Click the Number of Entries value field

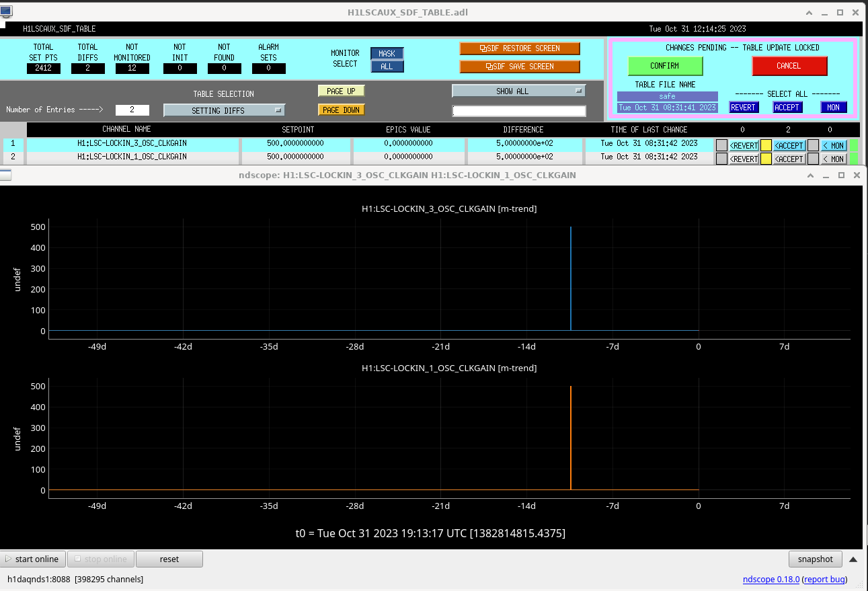click(x=132, y=110)
